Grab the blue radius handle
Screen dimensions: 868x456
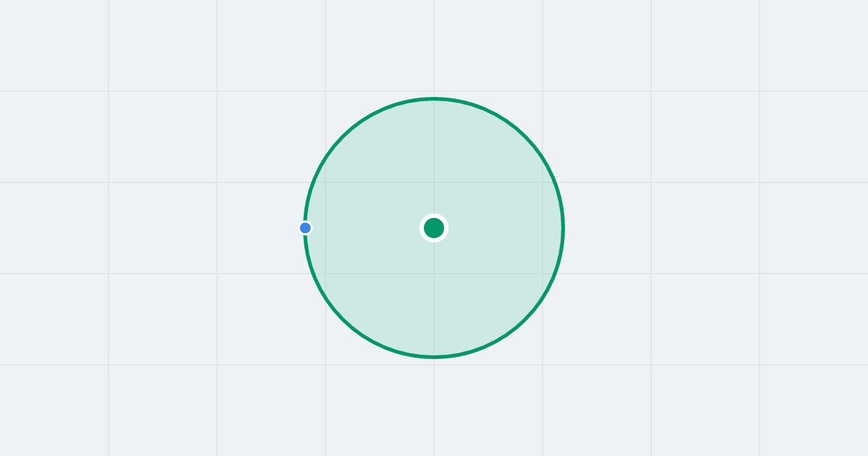(x=305, y=228)
